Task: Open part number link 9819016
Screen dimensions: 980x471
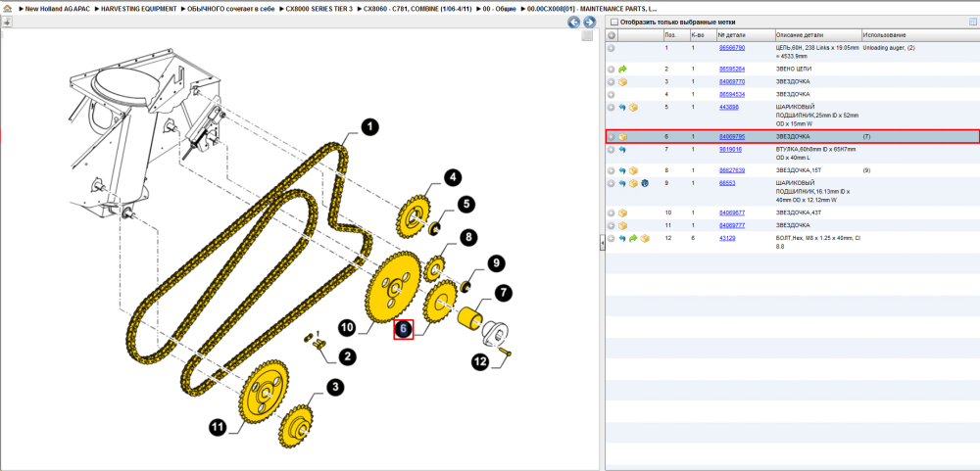Action: (x=731, y=149)
